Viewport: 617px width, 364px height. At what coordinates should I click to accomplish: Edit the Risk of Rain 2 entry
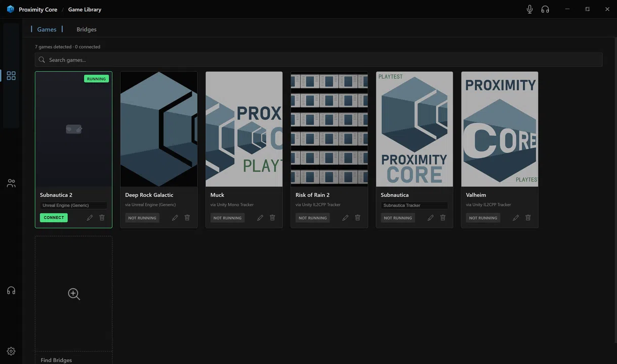pyautogui.click(x=345, y=218)
